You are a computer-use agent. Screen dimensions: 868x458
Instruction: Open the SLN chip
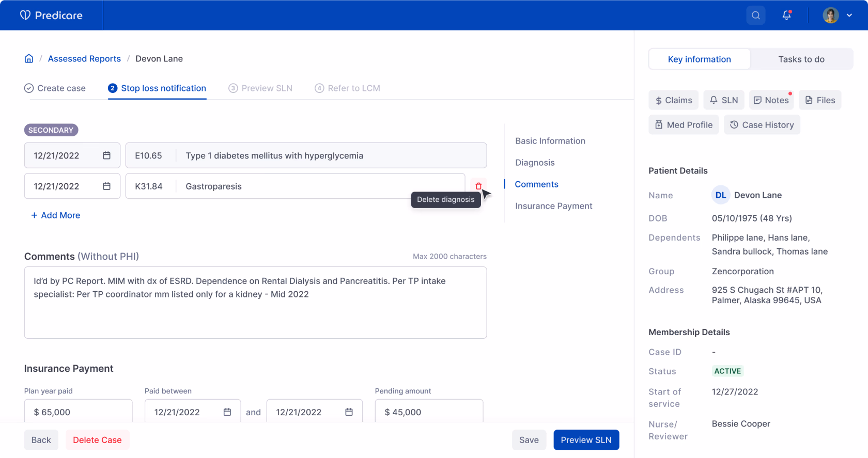click(x=724, y=100)
